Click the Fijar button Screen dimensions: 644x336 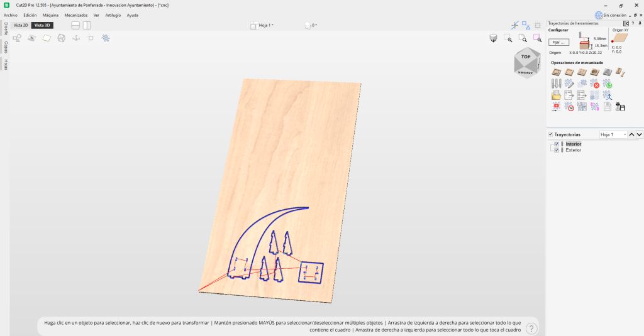click(x=559, y=42)
